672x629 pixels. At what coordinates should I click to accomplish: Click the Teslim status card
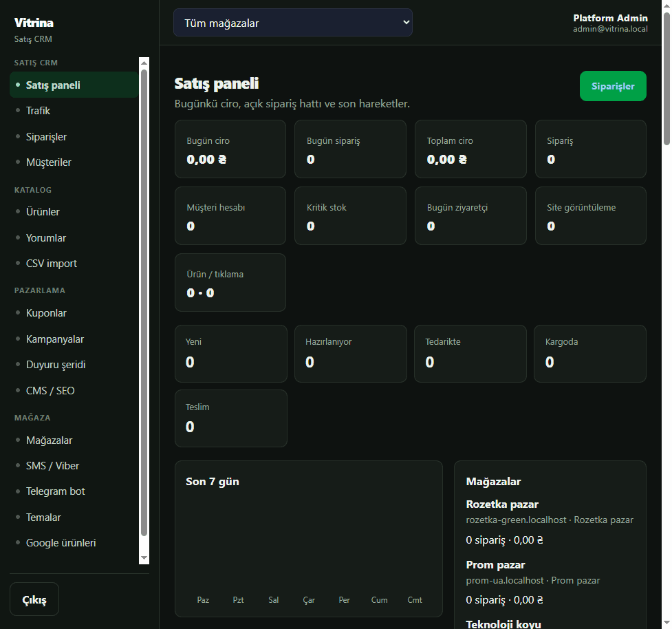(231, 418)
